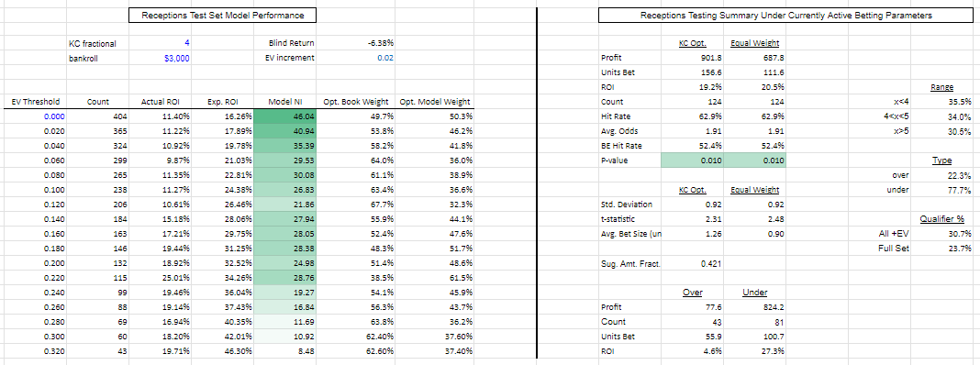Select the Receptions Test Set Model Performance title
Viewport: 980px width, 365px height.
[222, 16]
